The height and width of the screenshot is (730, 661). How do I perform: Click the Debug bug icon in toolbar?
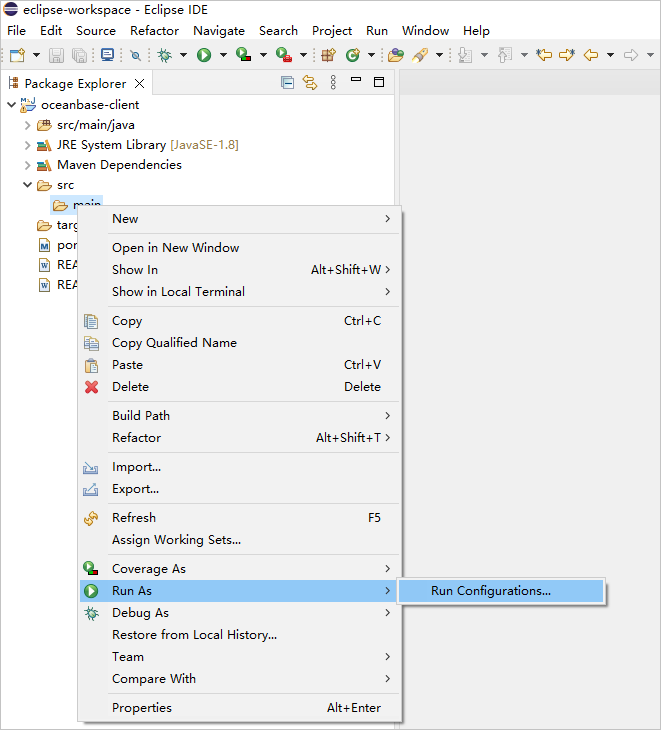click(x=164, y=55)
